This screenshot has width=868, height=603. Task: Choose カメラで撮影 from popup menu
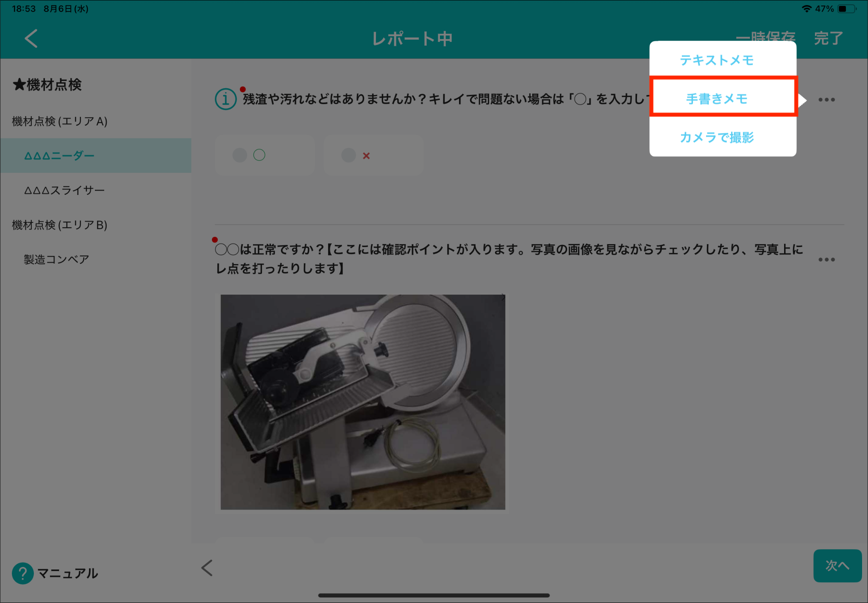(x=717, y=137)
